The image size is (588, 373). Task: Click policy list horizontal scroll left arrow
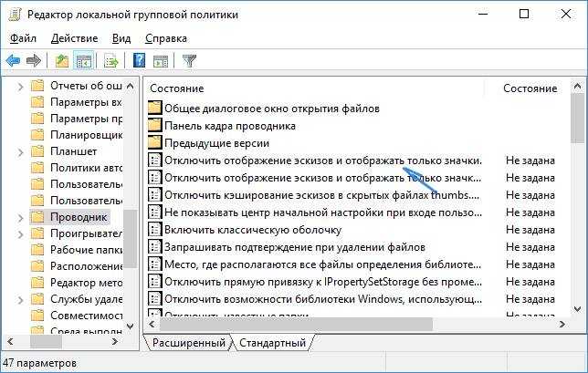point(152,324)
